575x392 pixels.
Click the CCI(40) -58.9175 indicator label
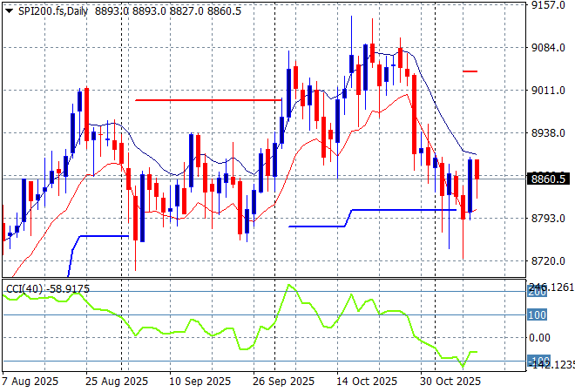[x=48, y=289]
